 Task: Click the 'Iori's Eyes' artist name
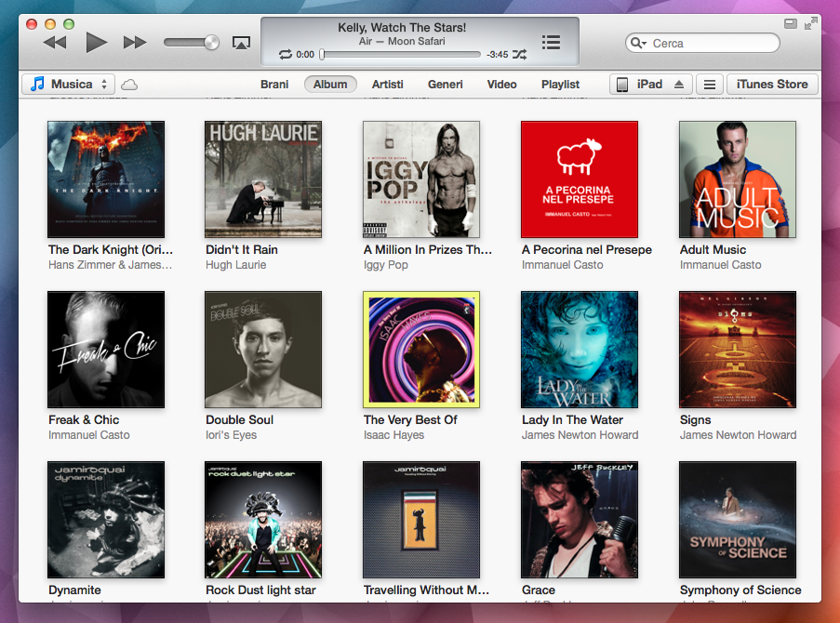(x=231, y=435)
